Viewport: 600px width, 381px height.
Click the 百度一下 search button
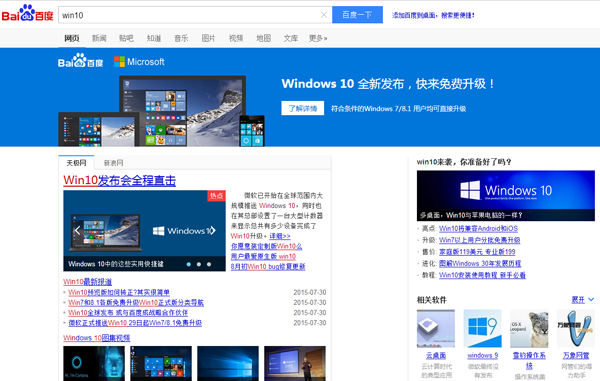(x=357, y=15)
